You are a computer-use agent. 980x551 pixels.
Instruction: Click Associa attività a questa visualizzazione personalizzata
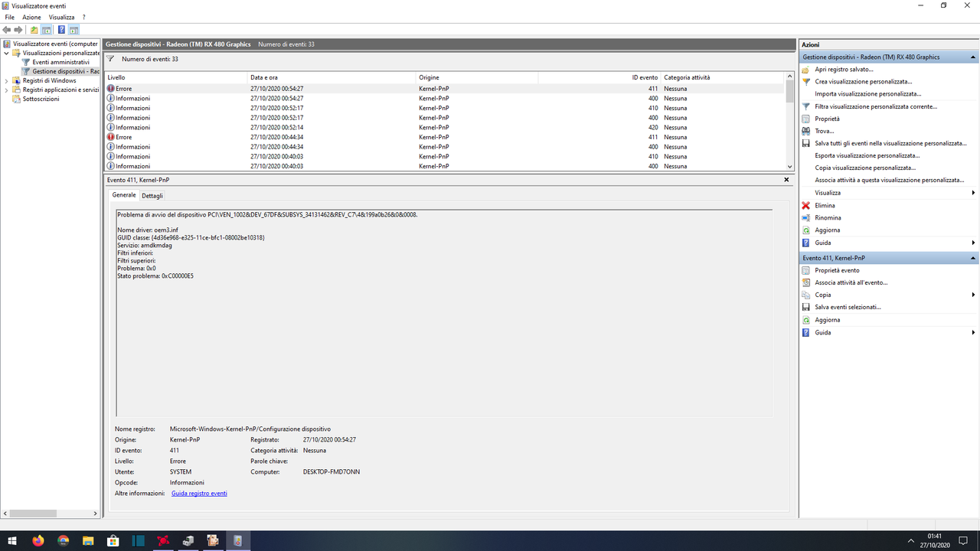(889, 180)
